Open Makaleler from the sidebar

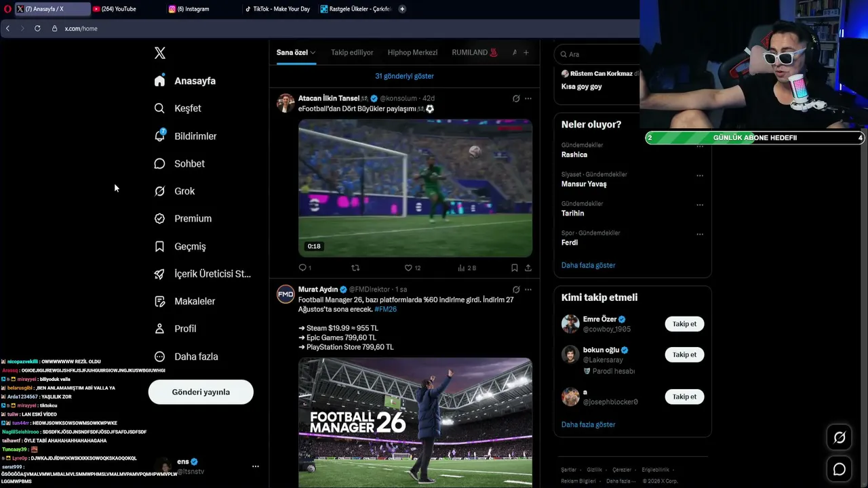(184, 301)
